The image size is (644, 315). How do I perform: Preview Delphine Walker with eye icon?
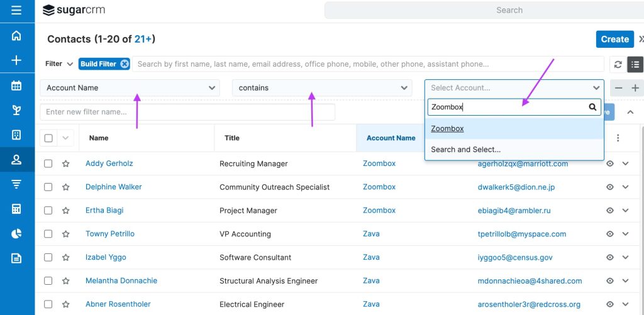[x=610, y=187]
